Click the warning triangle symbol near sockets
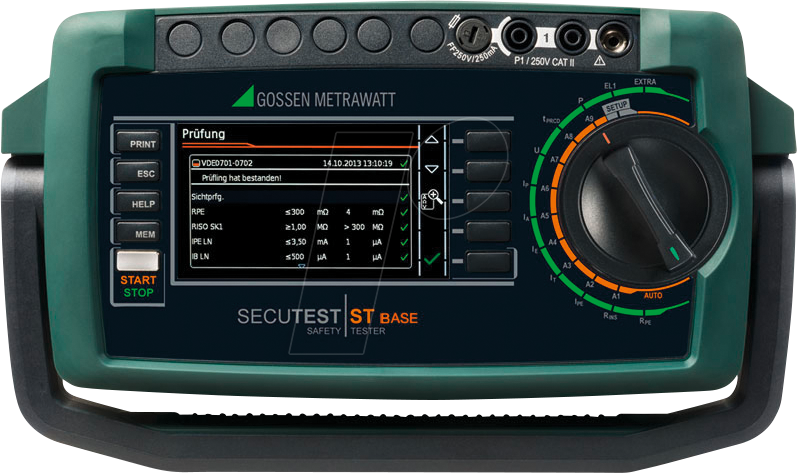 click(x=600, y=61)
